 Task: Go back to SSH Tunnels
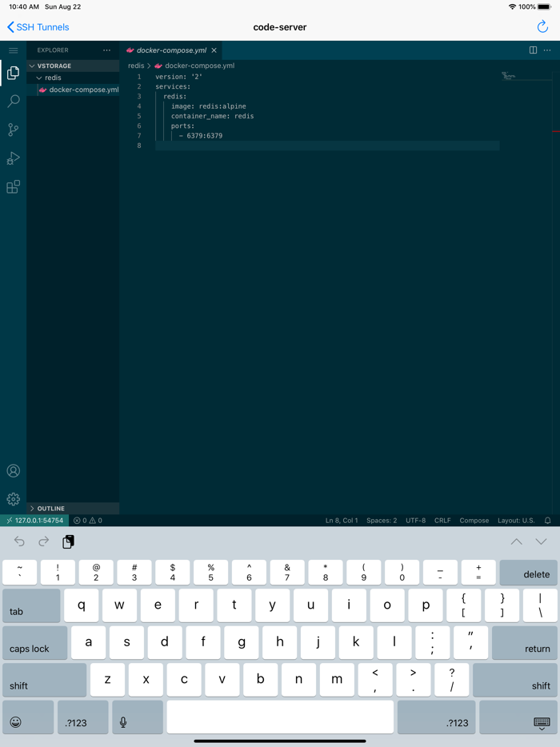coord(38,27)
